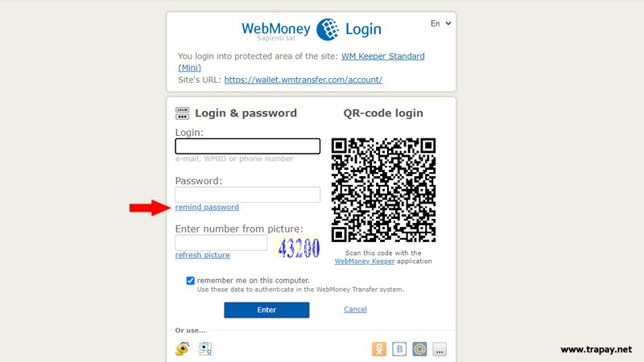Follow the wallet.wmtransfer.com account URL
644x362 pixels.
(303, 80)
